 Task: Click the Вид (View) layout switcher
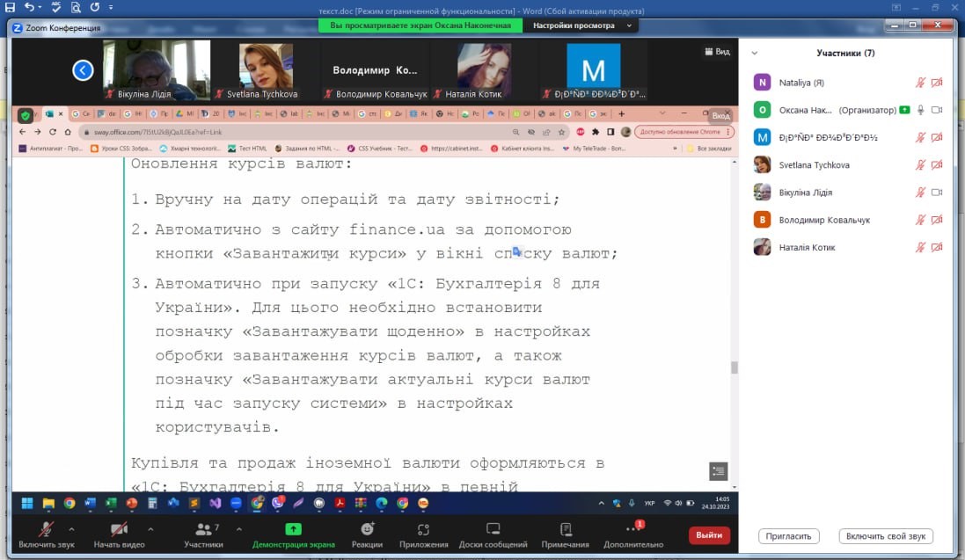tap(717, 52)
